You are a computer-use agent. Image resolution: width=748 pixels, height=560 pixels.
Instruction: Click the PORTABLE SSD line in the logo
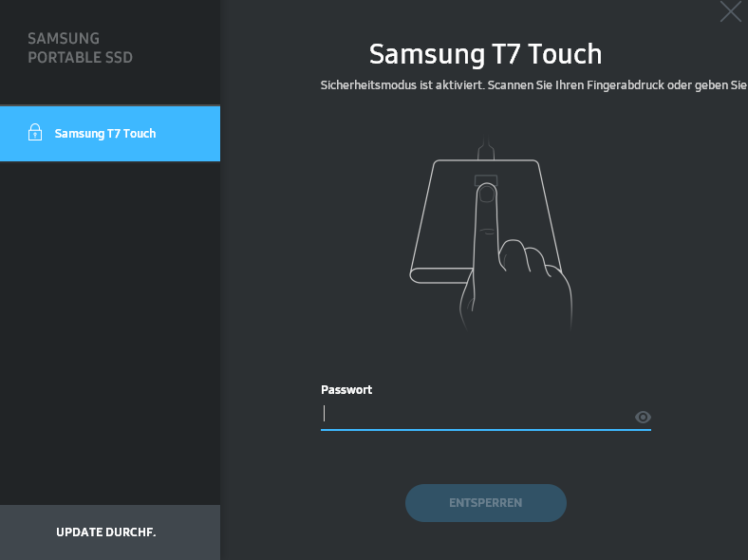80,57
